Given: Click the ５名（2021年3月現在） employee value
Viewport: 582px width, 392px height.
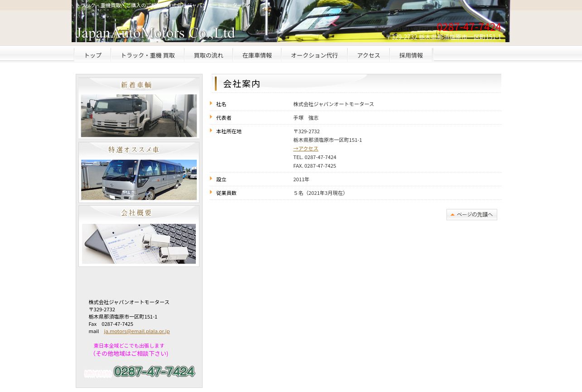Looking at the screenshot, I should point(320,193).
